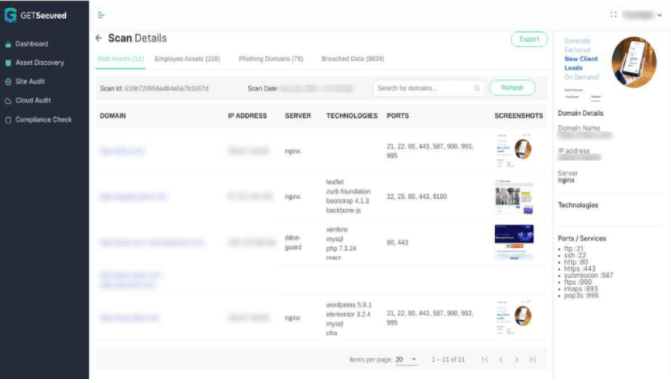Click the SCREENSHOTS column header
Viewport: 671px width, 383px height.
pyautogui.click(x=519, y=116)
